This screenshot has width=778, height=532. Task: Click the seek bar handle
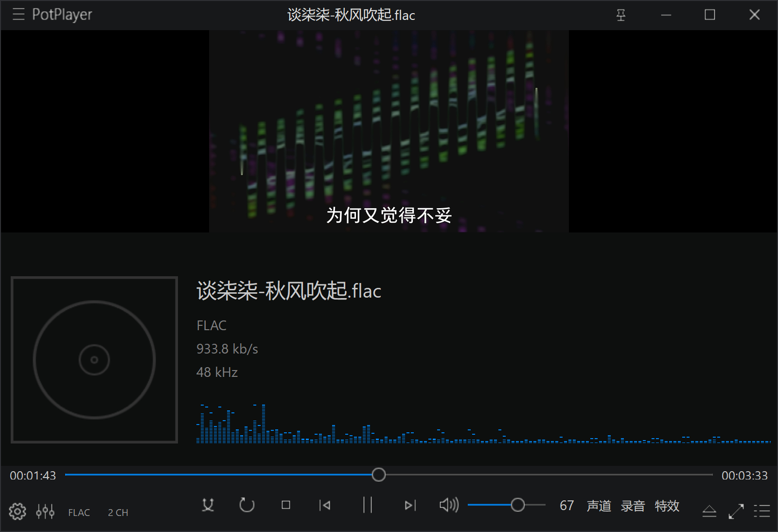[x=379, y=475]
